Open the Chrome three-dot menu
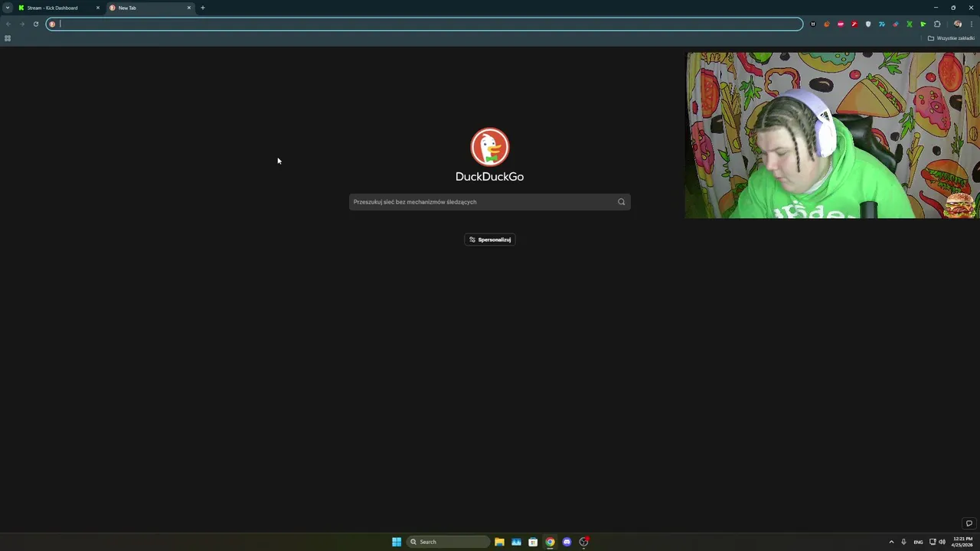The width and height of the screenshot is (980, 551). tap(972, 24)
